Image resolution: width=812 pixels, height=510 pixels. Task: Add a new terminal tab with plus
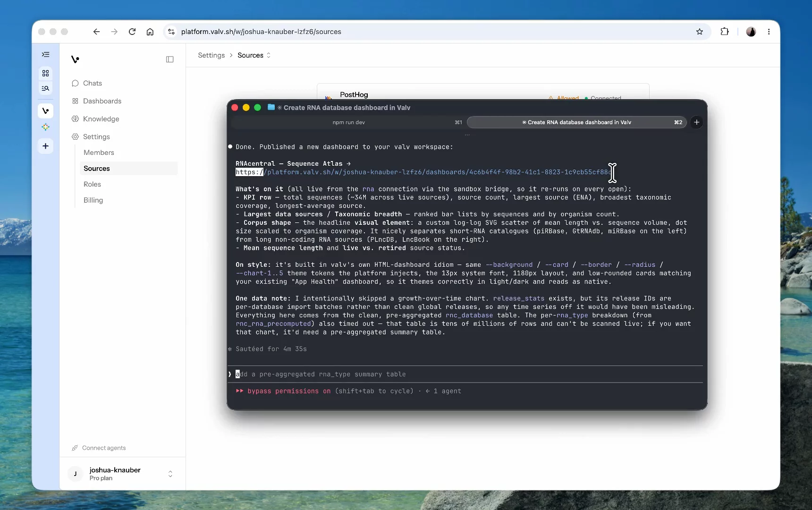pos(696,122)
